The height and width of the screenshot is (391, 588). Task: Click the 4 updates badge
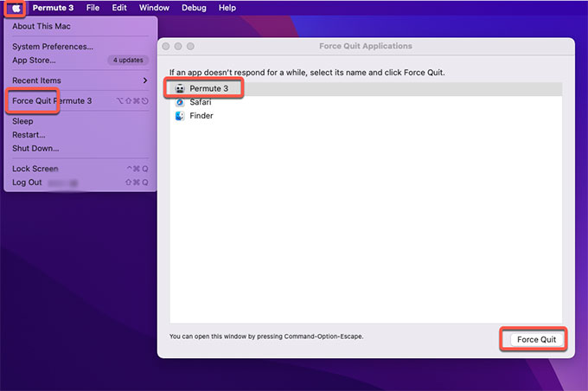point(129,61)
